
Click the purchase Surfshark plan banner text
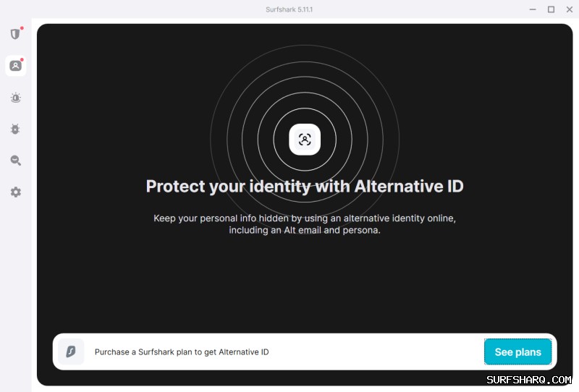pos(182,352)
